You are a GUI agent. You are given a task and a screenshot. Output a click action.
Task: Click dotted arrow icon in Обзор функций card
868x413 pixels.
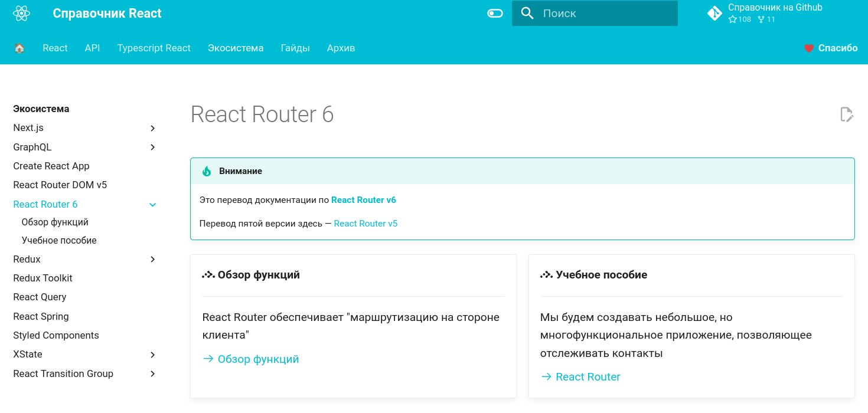pyautogui.click(x=208, y=275)
